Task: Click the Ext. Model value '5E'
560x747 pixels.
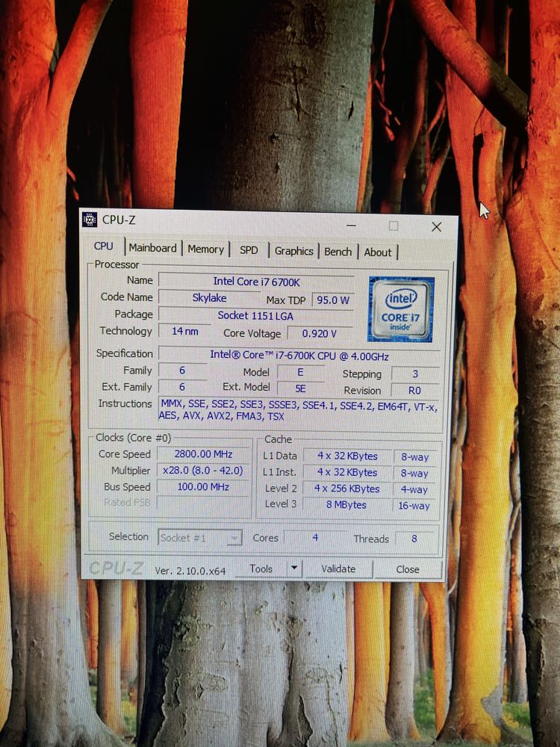Action: coord(300,388)
